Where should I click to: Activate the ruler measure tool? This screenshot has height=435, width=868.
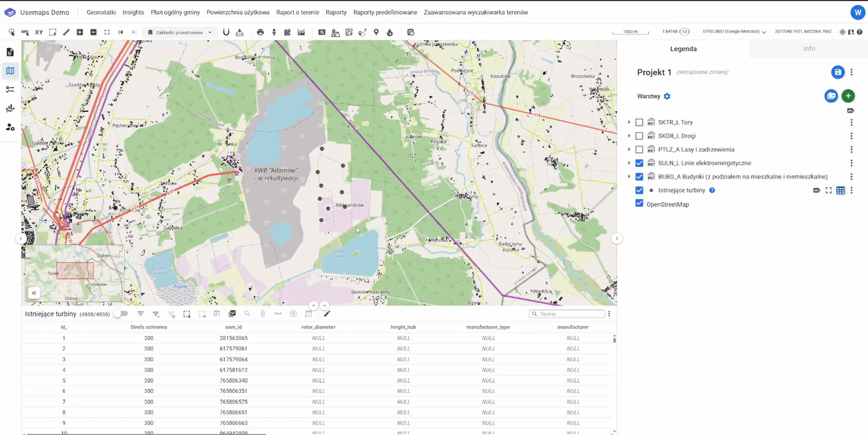click(66, 32)
